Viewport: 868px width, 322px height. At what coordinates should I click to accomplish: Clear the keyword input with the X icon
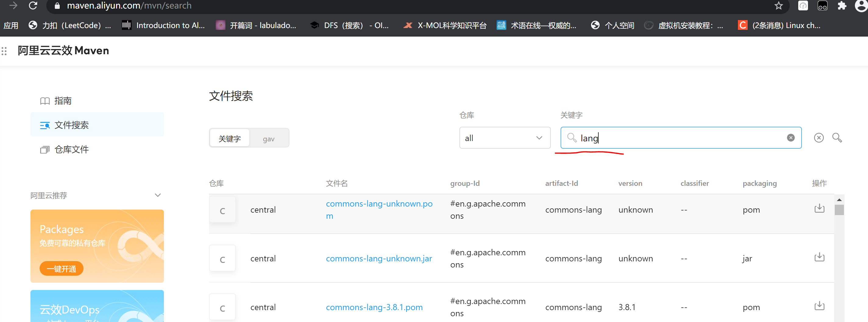coord(791,138)
